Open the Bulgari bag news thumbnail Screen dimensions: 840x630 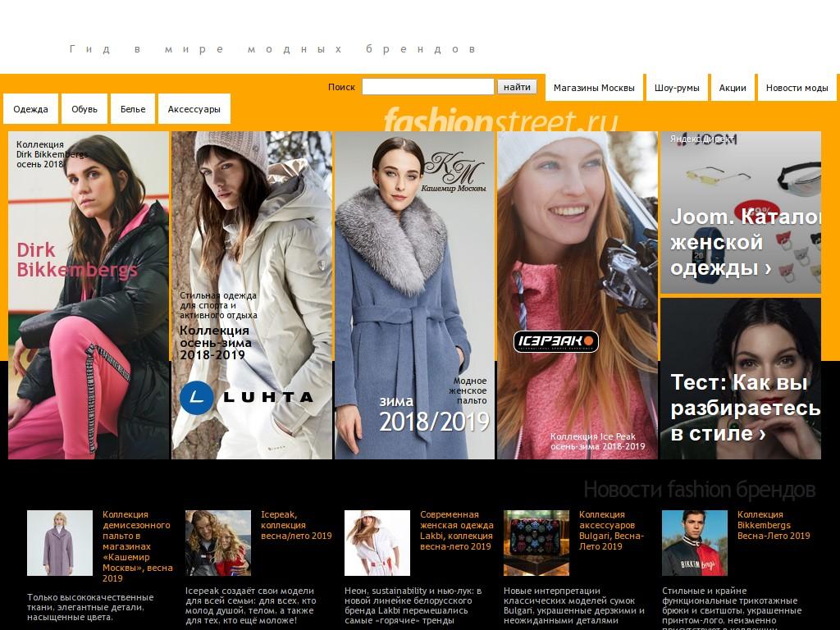536,543
